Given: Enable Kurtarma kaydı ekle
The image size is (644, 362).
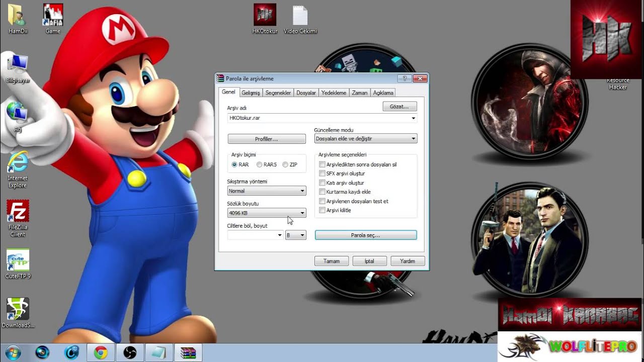Looking at the screenshot, I should pyautogui.click(x=323, y=192).
